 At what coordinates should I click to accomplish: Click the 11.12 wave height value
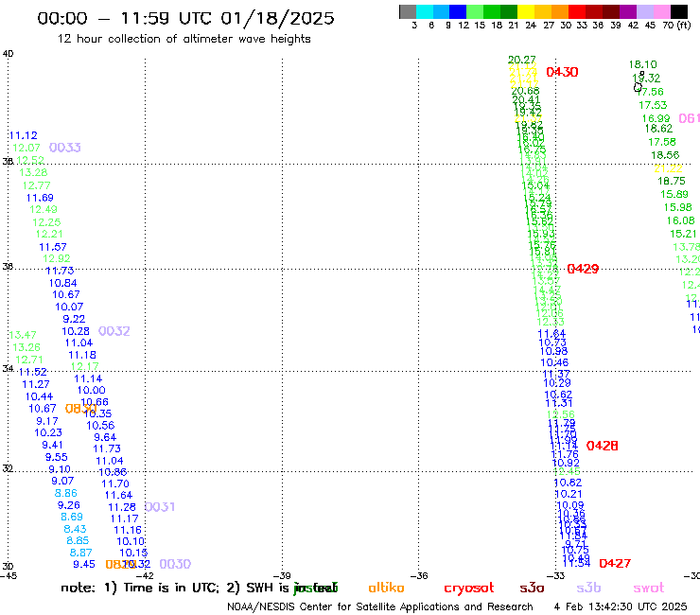24,135
